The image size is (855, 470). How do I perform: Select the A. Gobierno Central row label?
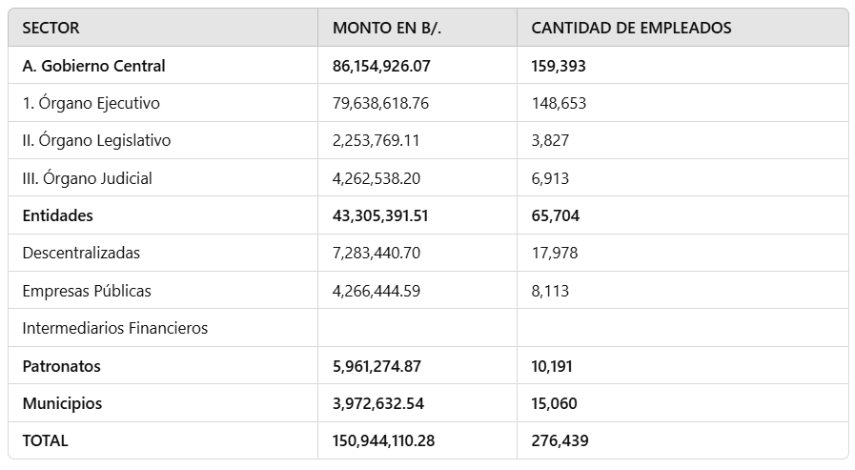(93, 66)
